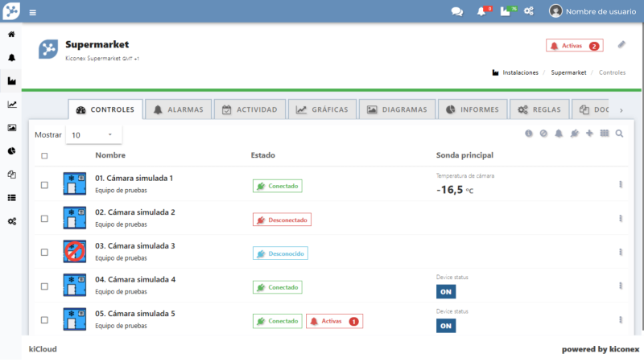Viewport: 644px width, 362px height.
Task: Open the Mostrar rows-per-page dropdown
Action: [93, 135]
